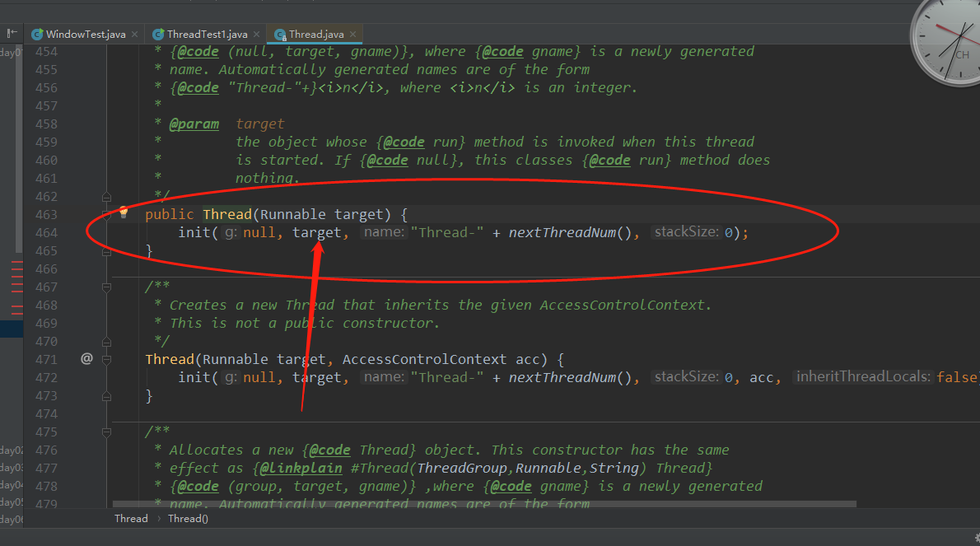980x546 pixels.
Task: Switch to the ThreadTest1.java tab
Action: (207, 35)
